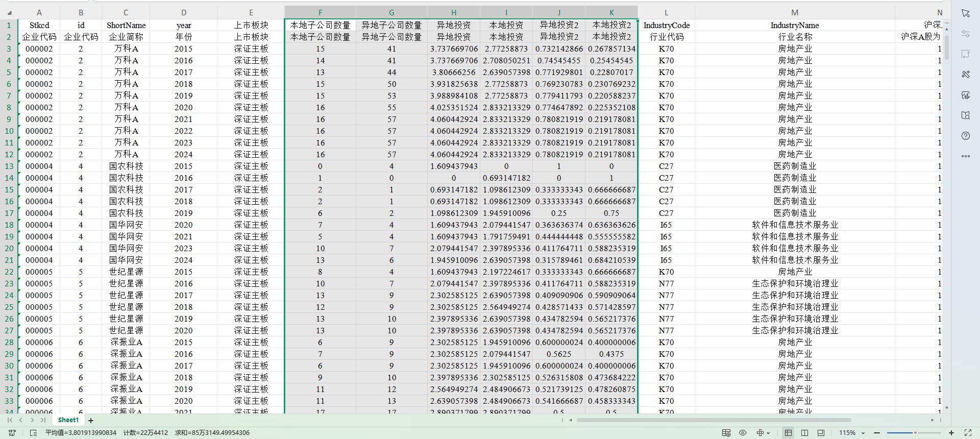Open the map search icon in sidebar
980x439 pixels.
click(x=966, y=115)
